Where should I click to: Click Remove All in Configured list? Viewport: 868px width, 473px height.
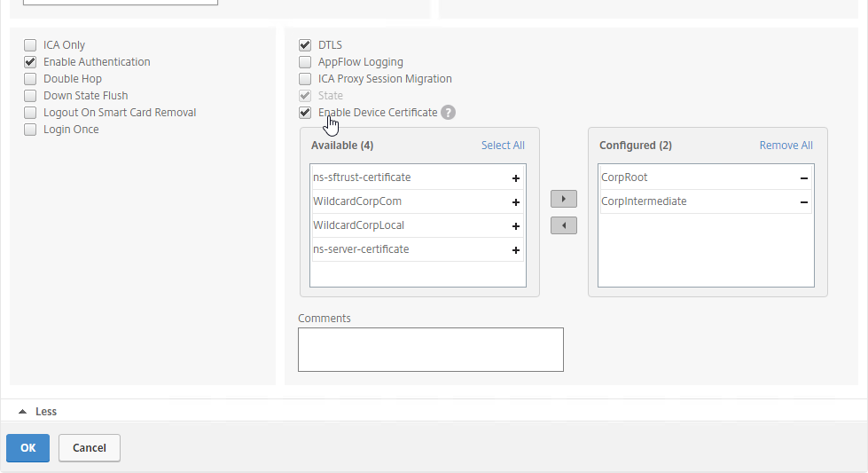pos(786,146)
